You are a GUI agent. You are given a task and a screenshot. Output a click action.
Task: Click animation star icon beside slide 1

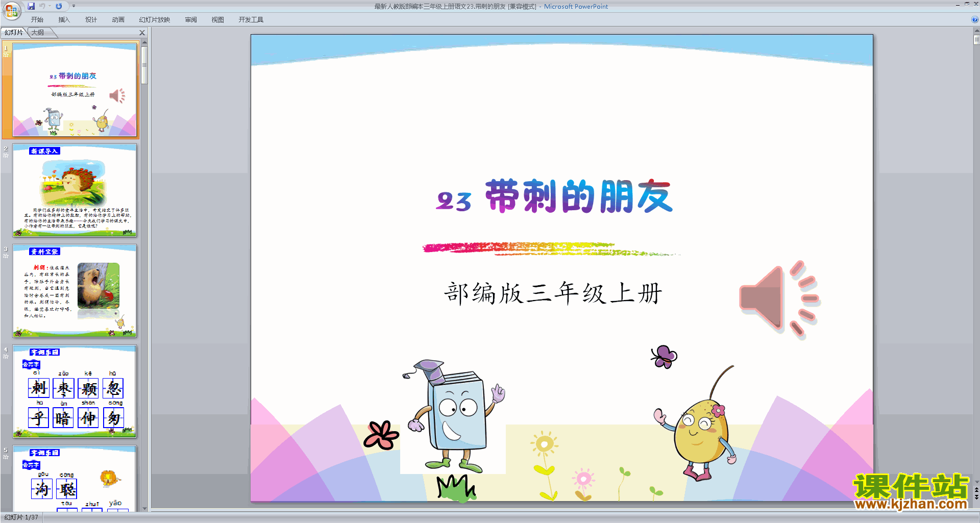click(6, 55)
